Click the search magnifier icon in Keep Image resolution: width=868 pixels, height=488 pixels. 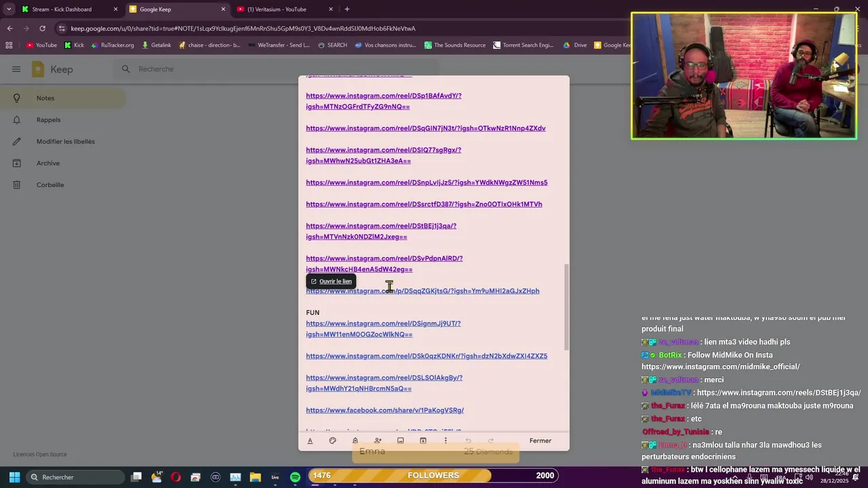tap(125, 69)
